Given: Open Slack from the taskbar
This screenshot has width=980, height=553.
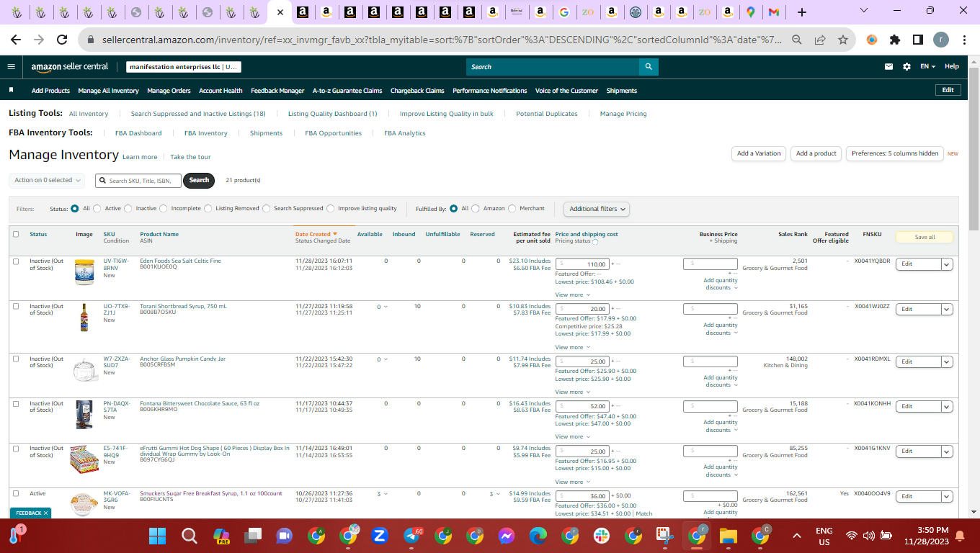Looking at the screenshot, I should coord(602,536).
